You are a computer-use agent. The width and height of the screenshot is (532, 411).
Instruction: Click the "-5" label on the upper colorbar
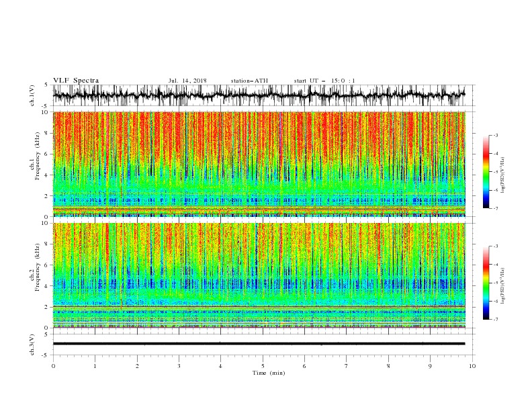(496, 172)
